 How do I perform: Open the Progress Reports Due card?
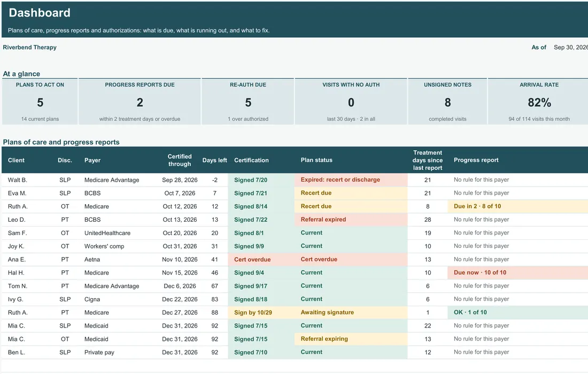(x=140, y=102)
